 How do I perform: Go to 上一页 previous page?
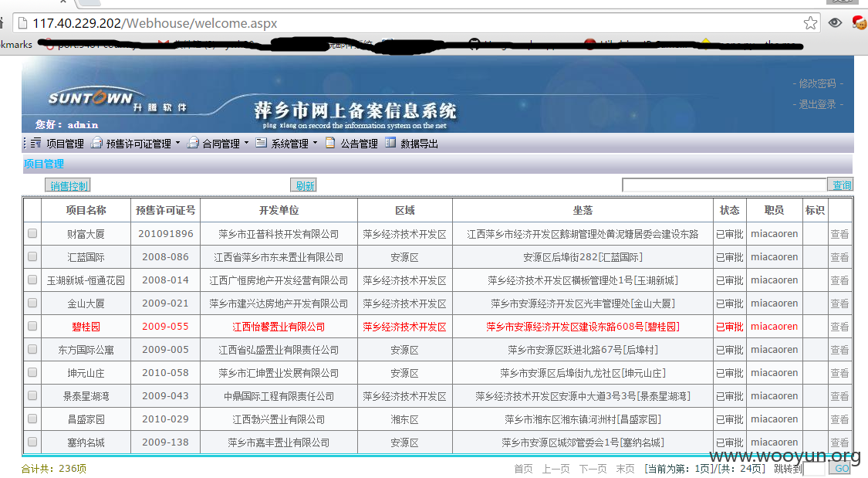coord(556,470)
